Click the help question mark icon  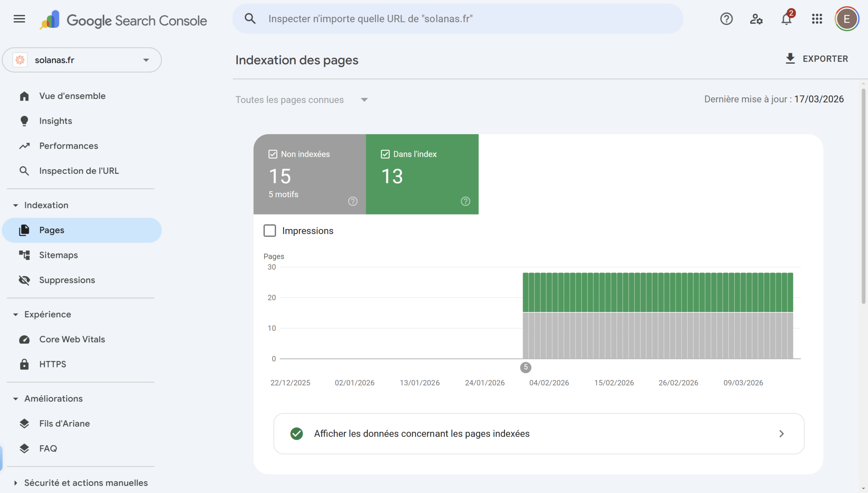pyautogui.click(x=726, y=19)
